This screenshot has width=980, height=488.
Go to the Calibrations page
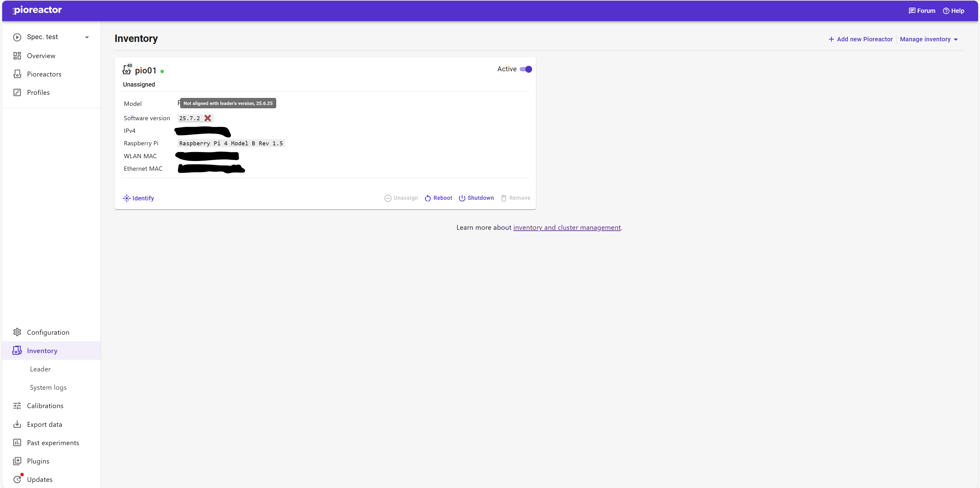51,406
